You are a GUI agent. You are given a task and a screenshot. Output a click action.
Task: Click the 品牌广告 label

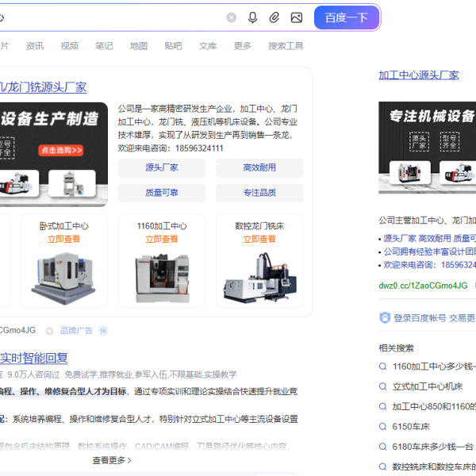click(x=76, y=331)
